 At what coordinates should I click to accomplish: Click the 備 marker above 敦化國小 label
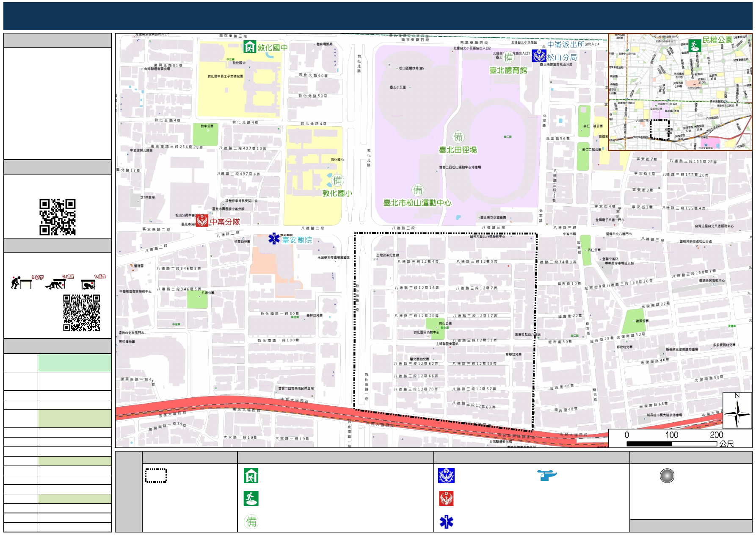tap(337, 180)
